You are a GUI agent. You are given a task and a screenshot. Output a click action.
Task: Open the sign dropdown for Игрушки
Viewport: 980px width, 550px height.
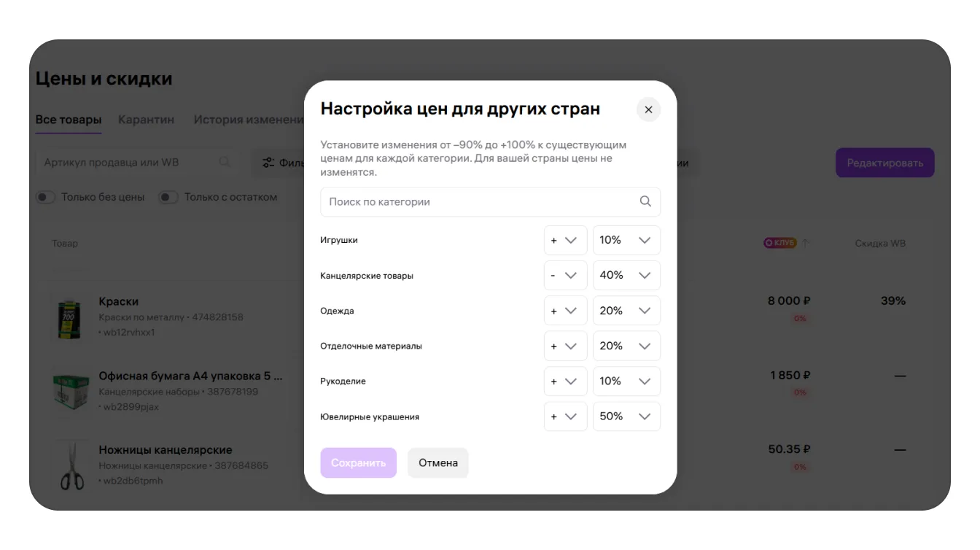point(565,240)
